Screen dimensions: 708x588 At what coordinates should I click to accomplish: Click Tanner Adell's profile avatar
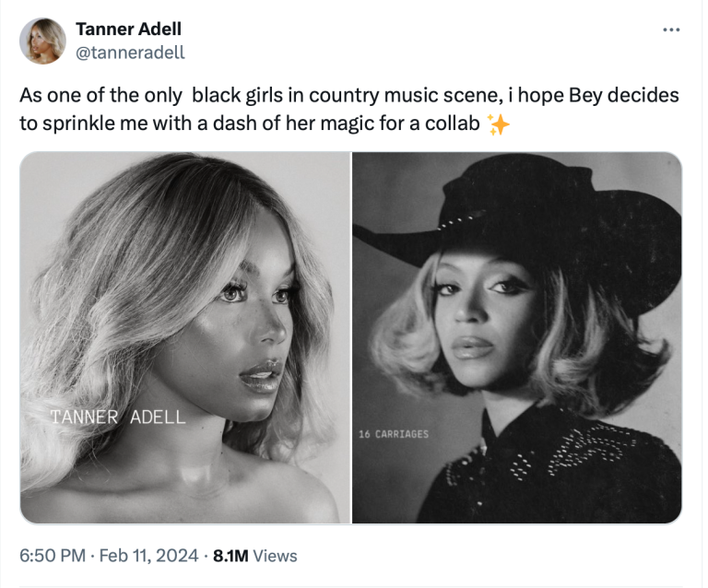pyautogui.click(x=42, y=41)
